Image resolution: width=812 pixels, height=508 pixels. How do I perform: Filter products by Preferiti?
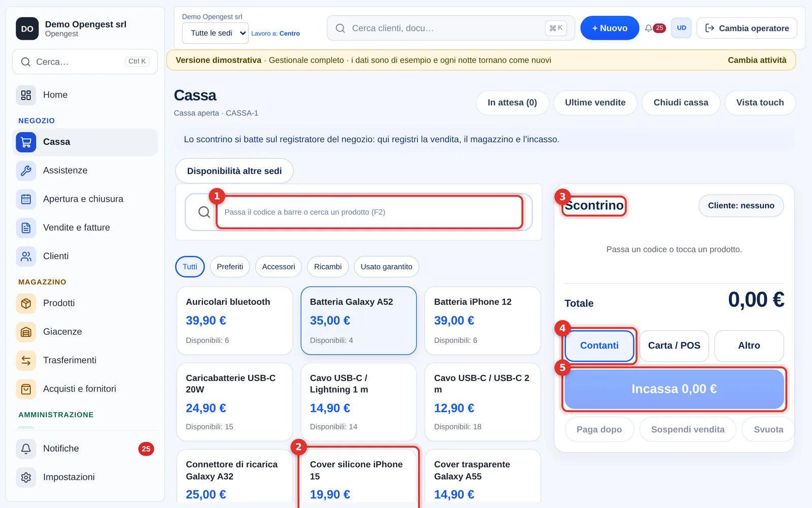tap(230, 267)
